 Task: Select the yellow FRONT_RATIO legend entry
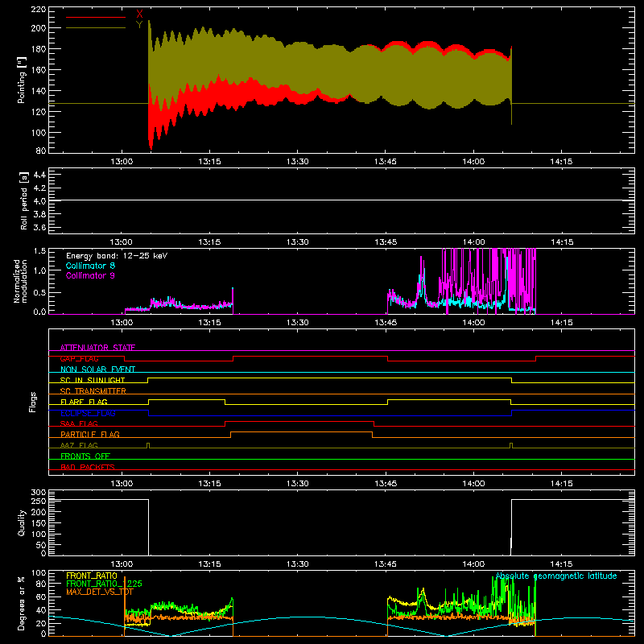92,576
